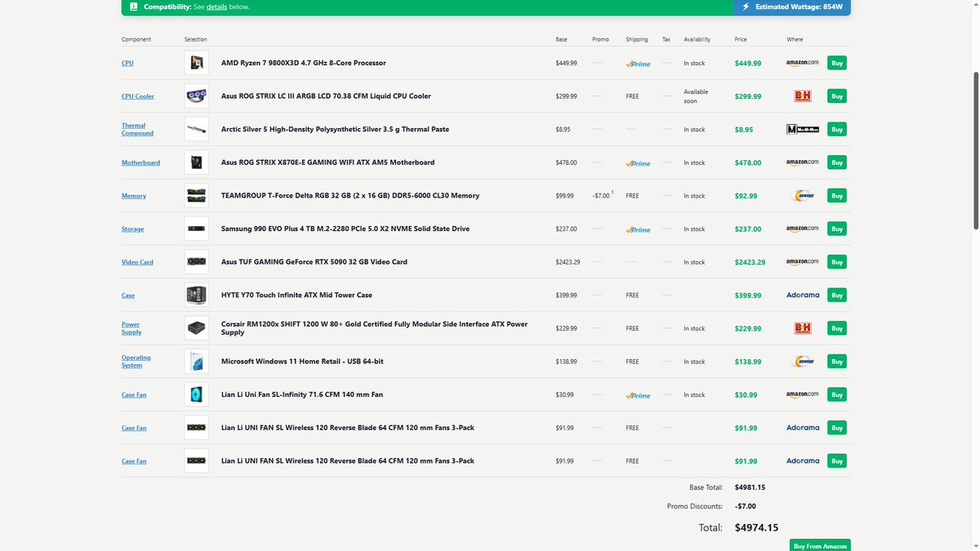Viewport: 980px width, 551px height.
Task: Click the Prime icon in the Motherboard row
Action: point(638,163)
